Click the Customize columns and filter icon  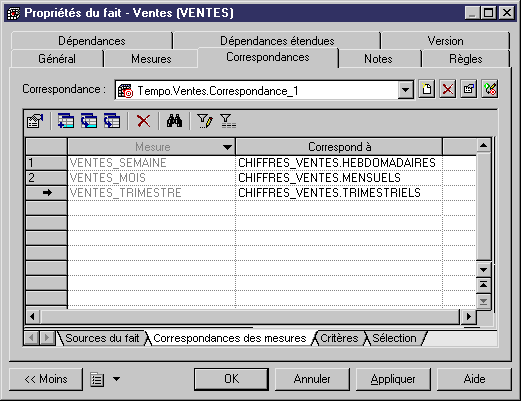[x=205, y=121]
